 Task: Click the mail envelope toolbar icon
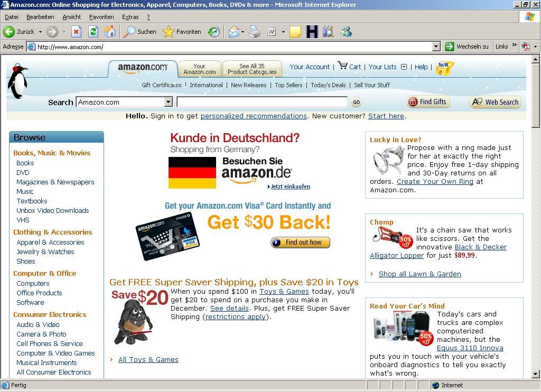click(234, 32)
